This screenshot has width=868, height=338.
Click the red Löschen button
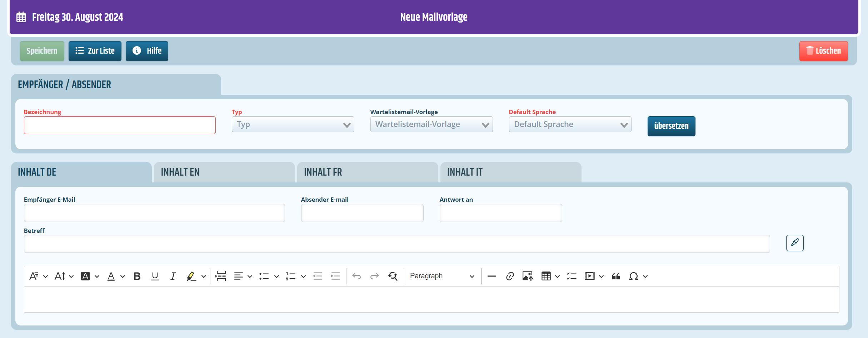coord(824,51)
